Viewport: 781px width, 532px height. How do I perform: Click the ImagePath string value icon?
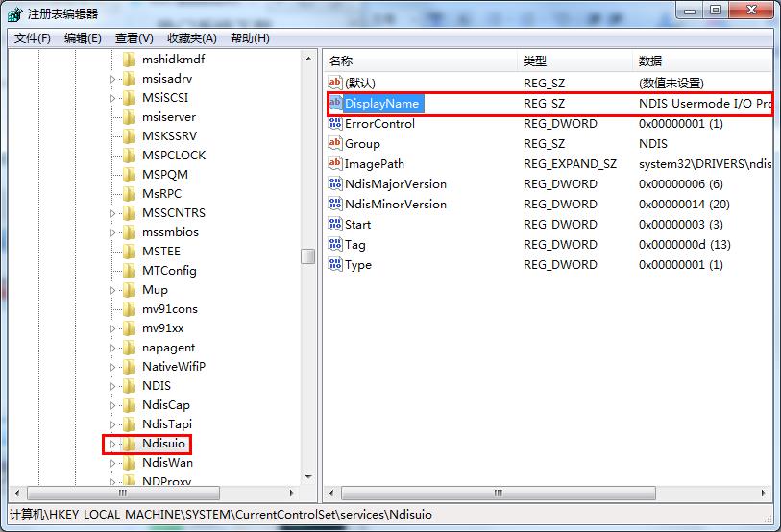(x=334, y=163)
